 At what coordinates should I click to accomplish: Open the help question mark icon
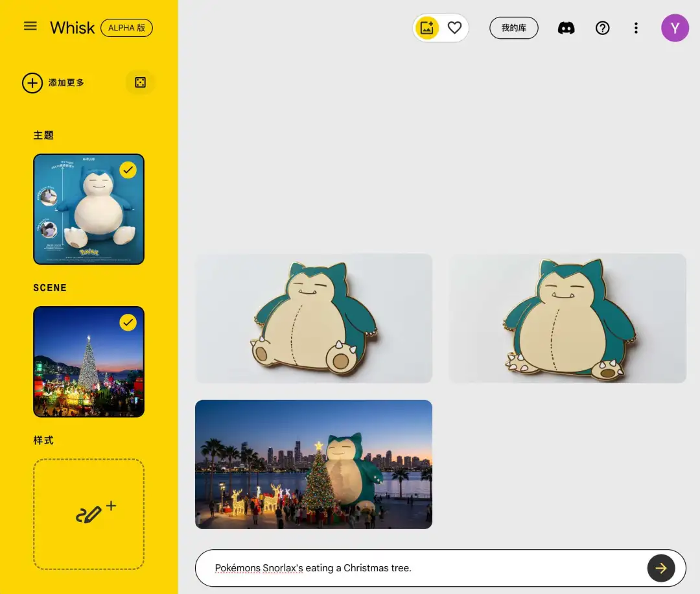click(603, 28)
